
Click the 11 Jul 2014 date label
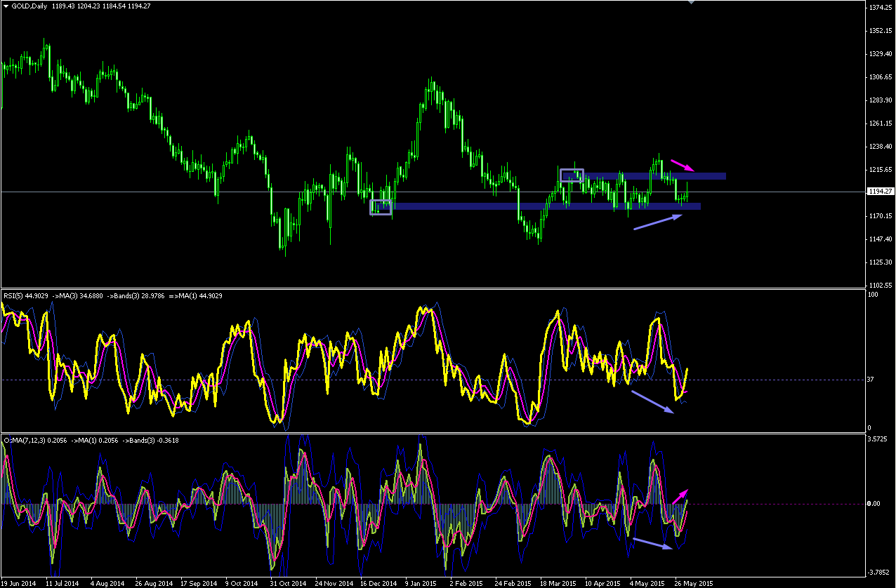(63, 582)
